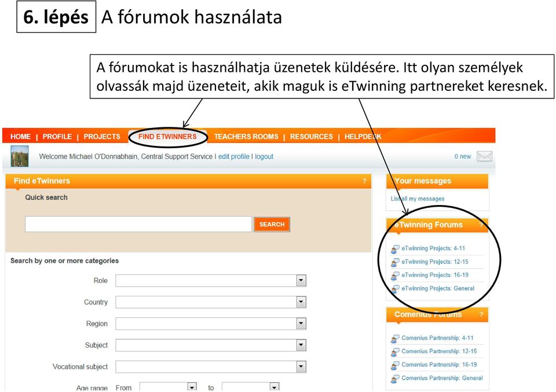The height and width of the screenshot is (392, 556).
Task: Click the logout link
Action: [x=264, y=157]
